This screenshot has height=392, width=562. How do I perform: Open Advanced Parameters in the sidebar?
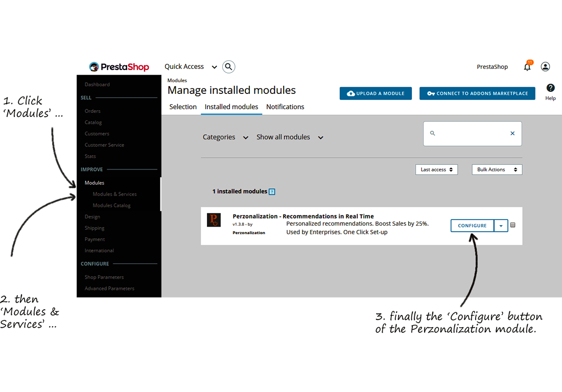click(109, 288)
